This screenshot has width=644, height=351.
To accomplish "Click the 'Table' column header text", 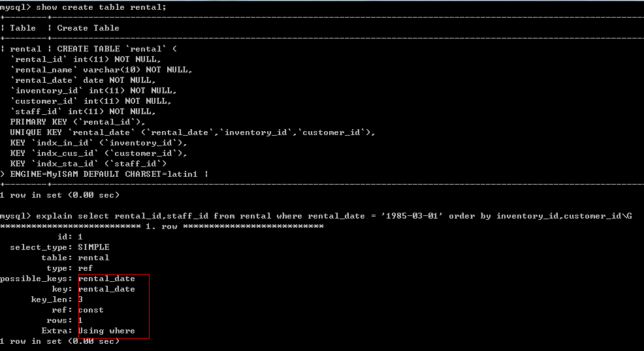I will click(x=23, y=28).
